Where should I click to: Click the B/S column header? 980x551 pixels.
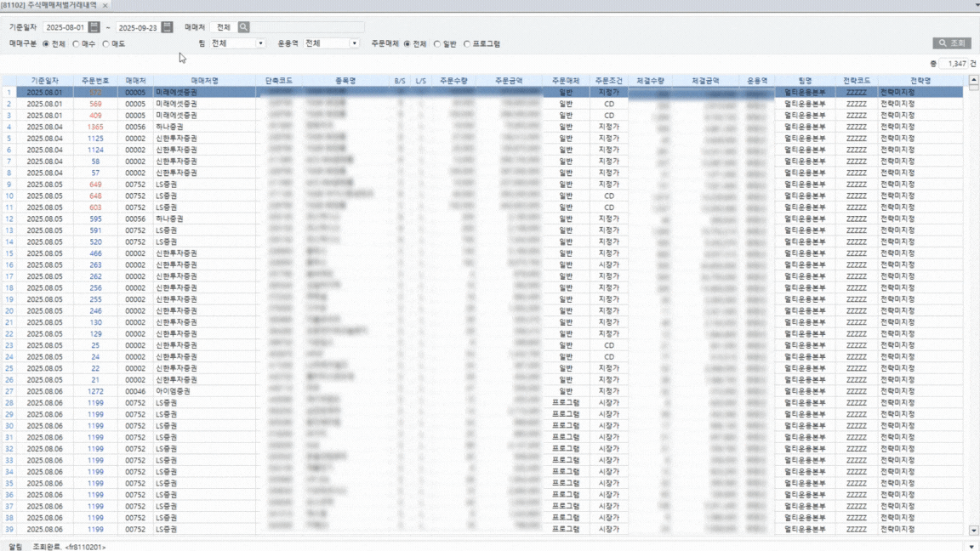399,81
